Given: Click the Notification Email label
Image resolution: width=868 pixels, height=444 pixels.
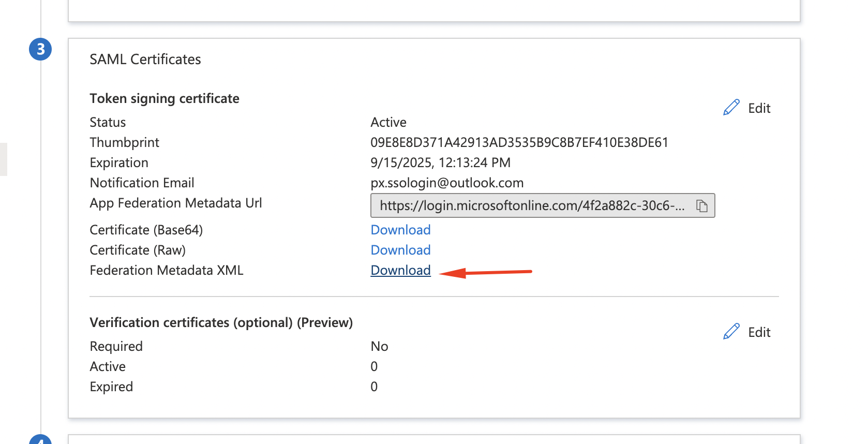Looking at the screenshot, I should [x=142, y=183].
